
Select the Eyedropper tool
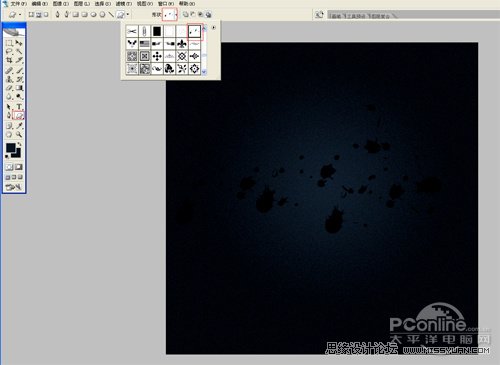pyautogui.click(x=19, y=126)
